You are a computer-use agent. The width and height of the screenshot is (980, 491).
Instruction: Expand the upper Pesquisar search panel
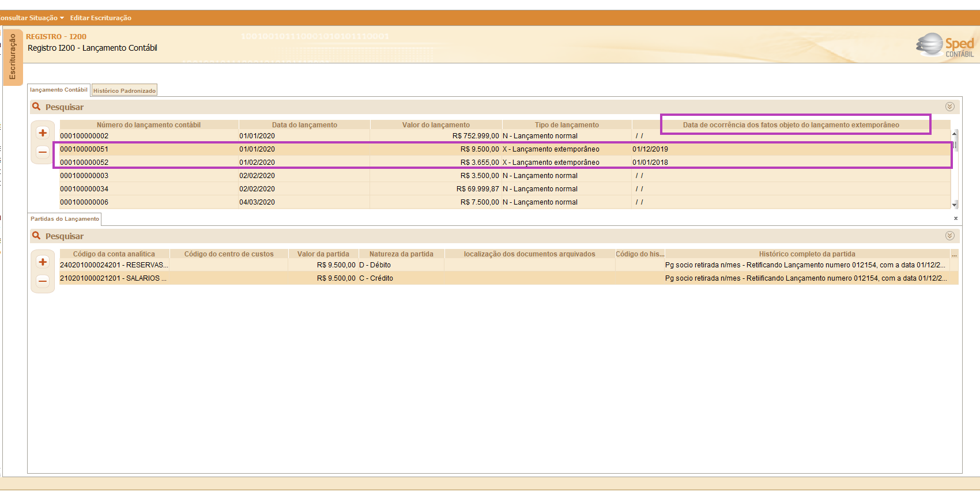(x=950, y=107)
